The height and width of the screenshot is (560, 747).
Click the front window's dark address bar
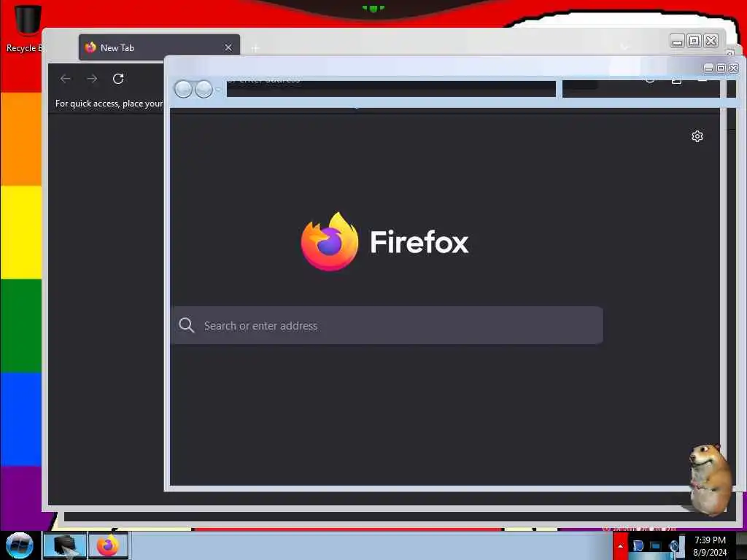point(391,88)
